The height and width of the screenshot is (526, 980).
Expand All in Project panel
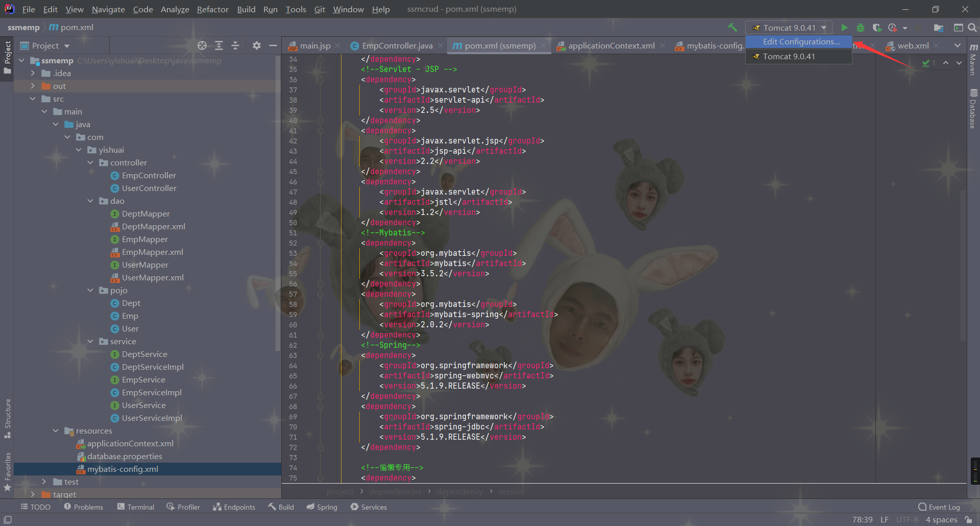[219, 45]
